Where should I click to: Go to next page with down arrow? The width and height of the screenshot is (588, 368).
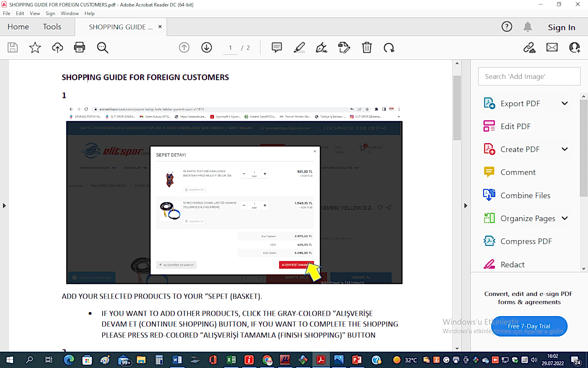[207, 47]
